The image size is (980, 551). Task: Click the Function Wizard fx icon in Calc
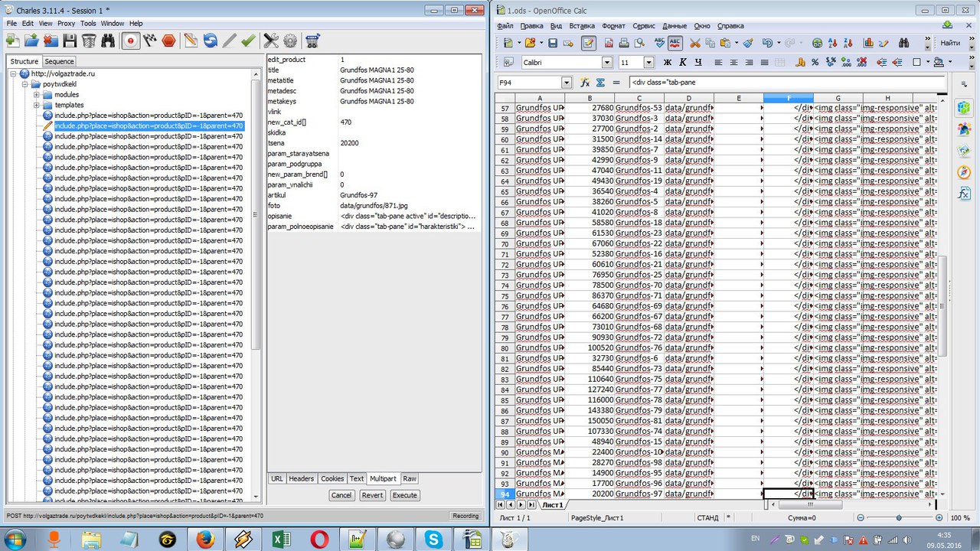click(x=585, y=83)
